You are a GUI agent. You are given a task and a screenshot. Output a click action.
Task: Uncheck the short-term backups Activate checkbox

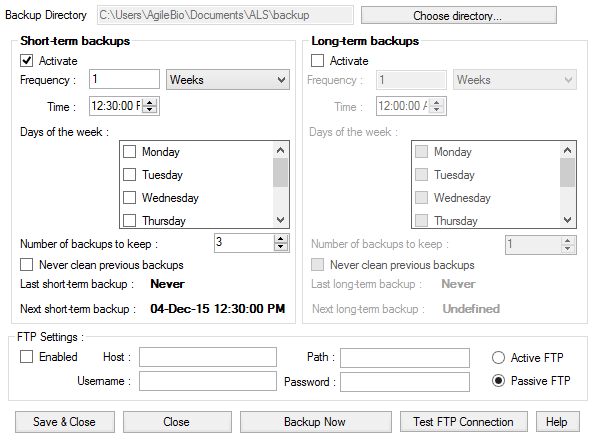click(x=27, y=61)
